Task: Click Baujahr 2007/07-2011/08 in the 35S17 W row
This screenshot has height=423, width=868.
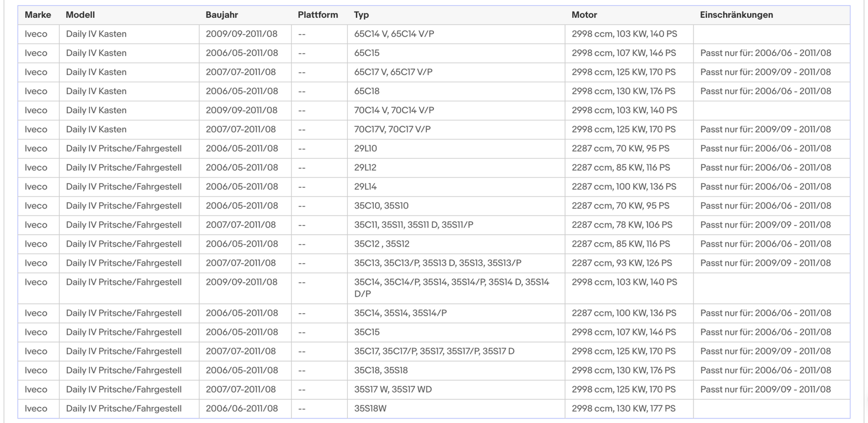Action: tap(241, 390)
